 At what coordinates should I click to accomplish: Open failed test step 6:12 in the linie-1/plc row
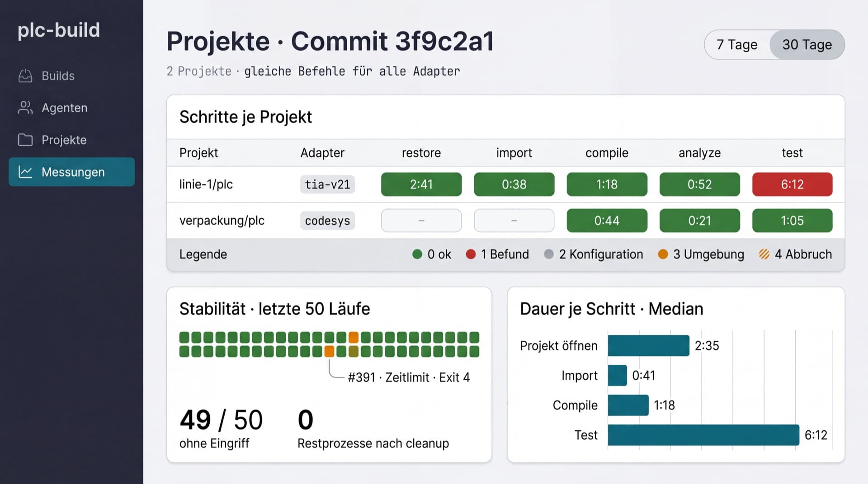[792, 184]
